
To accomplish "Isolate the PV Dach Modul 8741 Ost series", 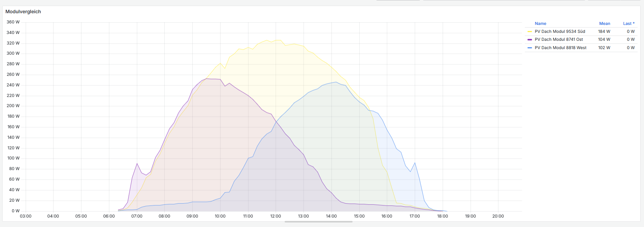I will tap(558, 40).
